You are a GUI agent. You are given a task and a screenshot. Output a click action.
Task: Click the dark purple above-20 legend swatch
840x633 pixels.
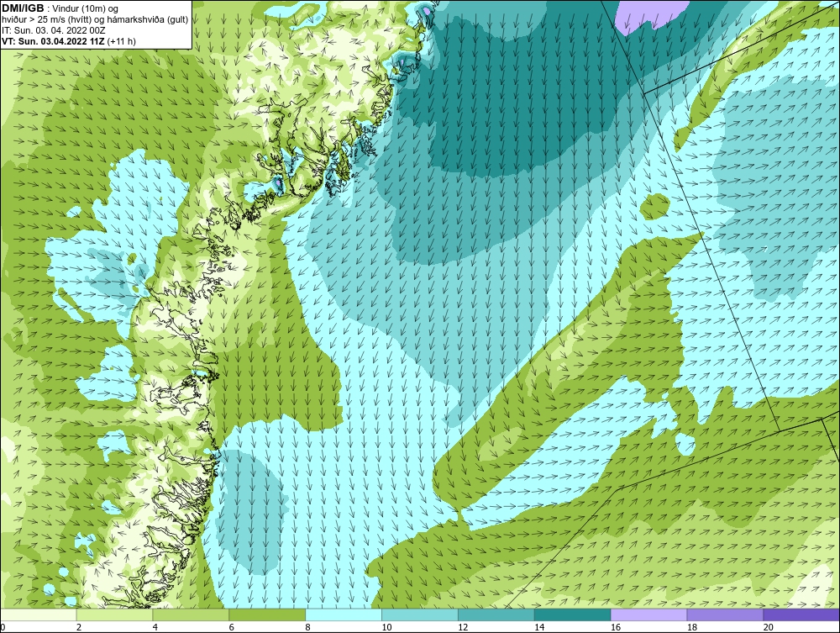801,615
